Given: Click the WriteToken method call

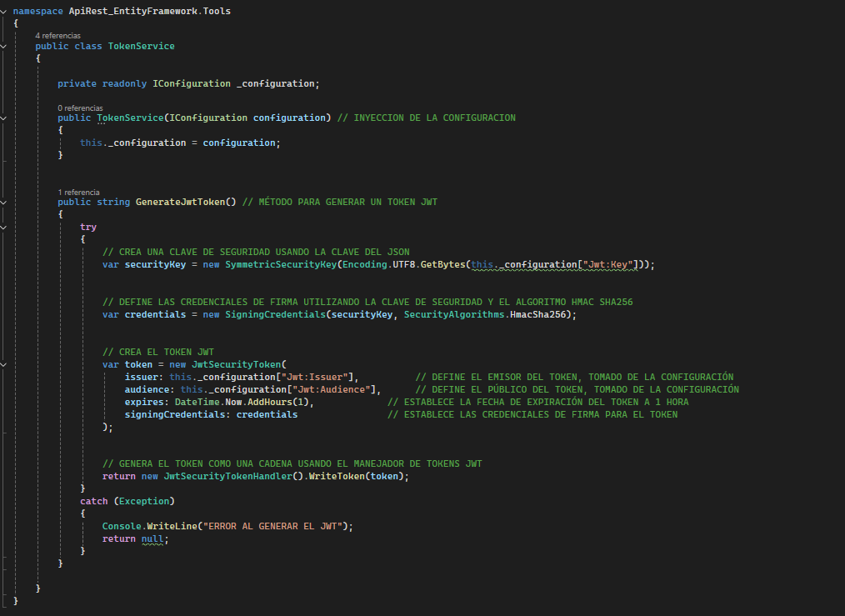Looking at the screenshot, I should pos(337,477).
